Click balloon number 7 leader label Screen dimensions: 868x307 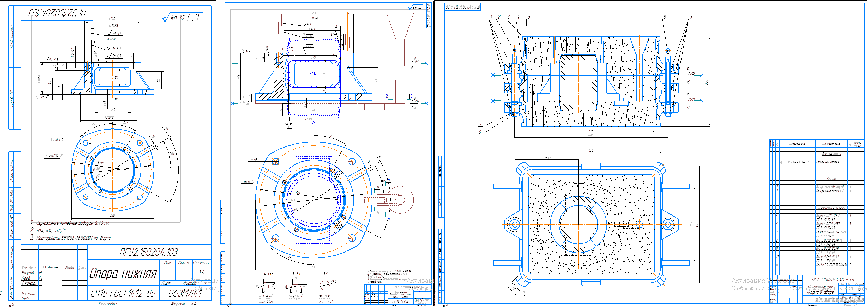pyautogui.click(x=480, y=124)
